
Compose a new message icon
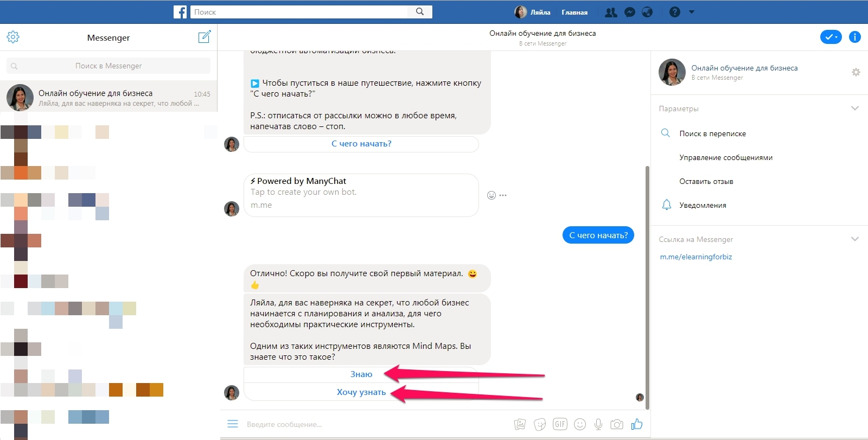[x=205, y=37]
